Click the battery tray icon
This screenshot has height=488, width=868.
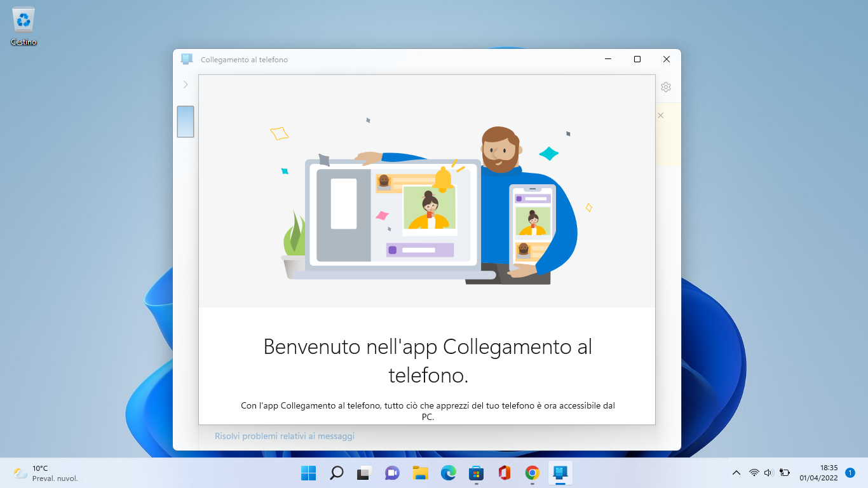[x=785, y=473]
